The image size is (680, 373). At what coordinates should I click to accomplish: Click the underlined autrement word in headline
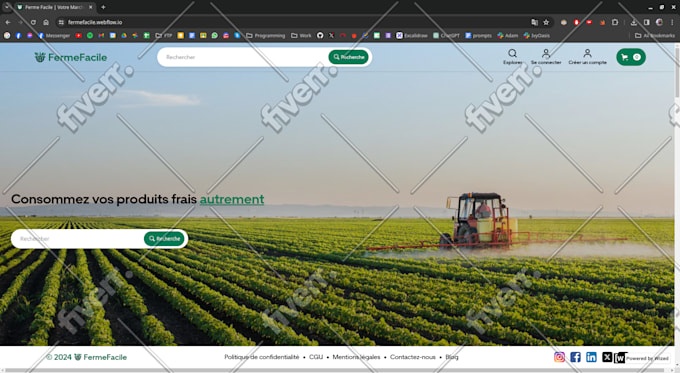click(232, 199)
